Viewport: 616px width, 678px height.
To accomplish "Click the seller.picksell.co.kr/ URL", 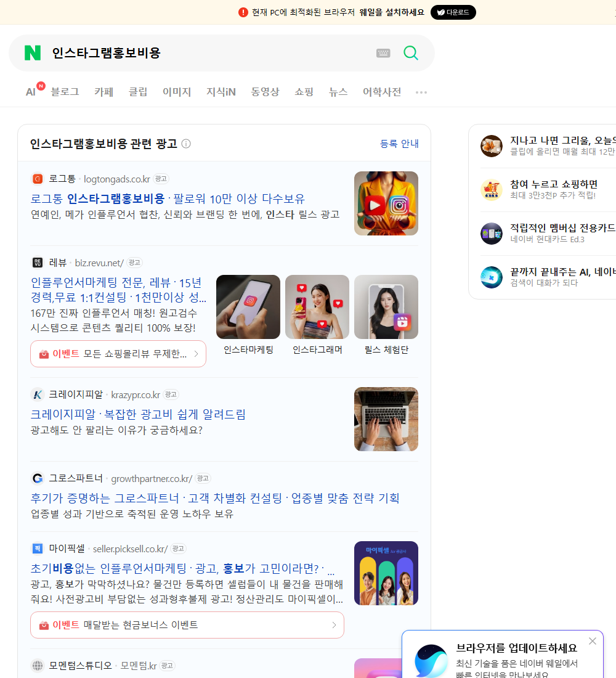I will [x=130, y=549].
